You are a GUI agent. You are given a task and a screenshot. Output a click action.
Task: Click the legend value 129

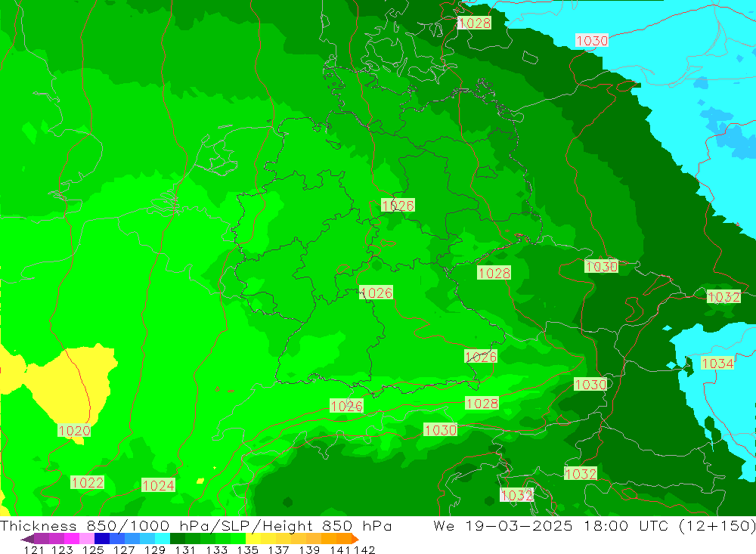click(x=155, y=549)
